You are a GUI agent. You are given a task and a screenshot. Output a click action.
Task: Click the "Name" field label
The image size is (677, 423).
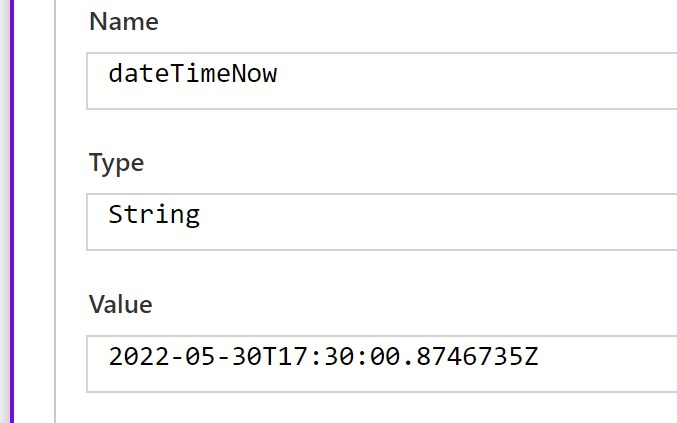click(x=123, y=22)
